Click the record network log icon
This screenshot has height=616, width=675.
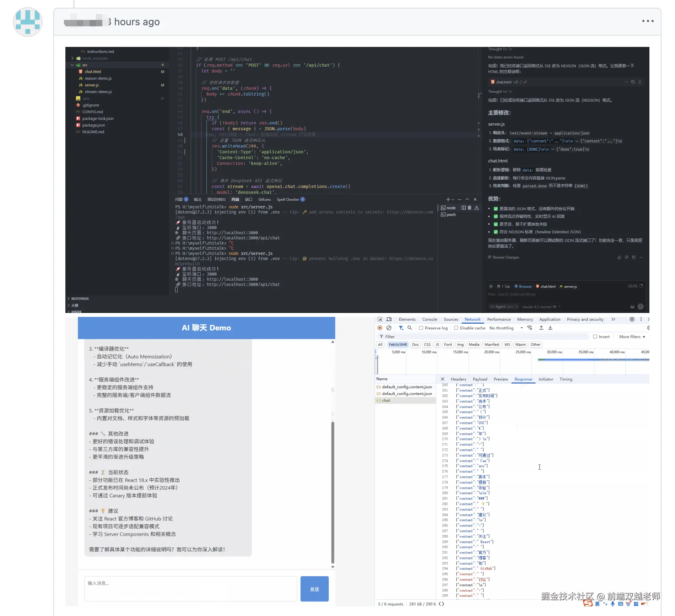[x=380, y=328]
